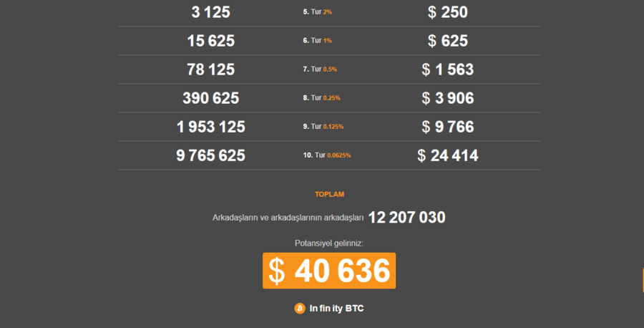Click the 9. Tur 0.125% label
Image resolution: width=644 pixels, height=328 pixels.
coord(323,127)
